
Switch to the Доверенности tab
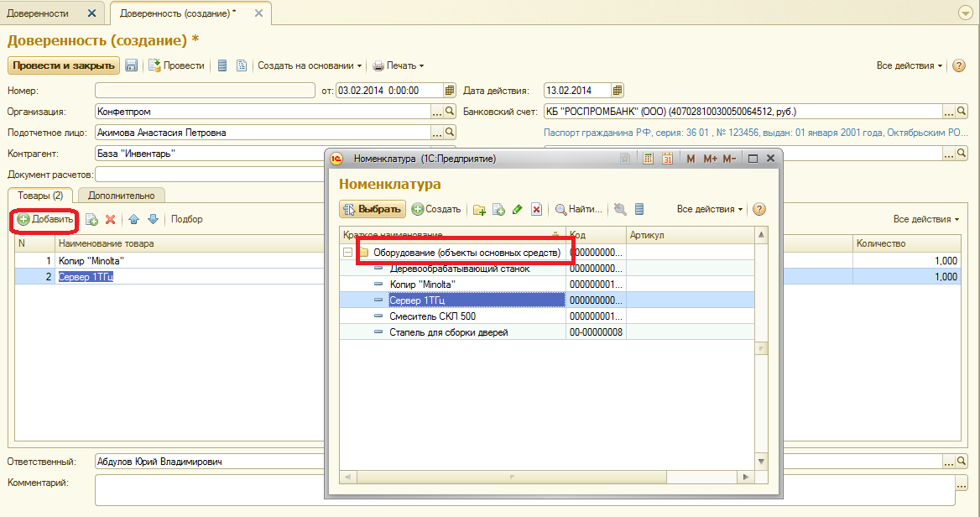(x=38, y=13)
